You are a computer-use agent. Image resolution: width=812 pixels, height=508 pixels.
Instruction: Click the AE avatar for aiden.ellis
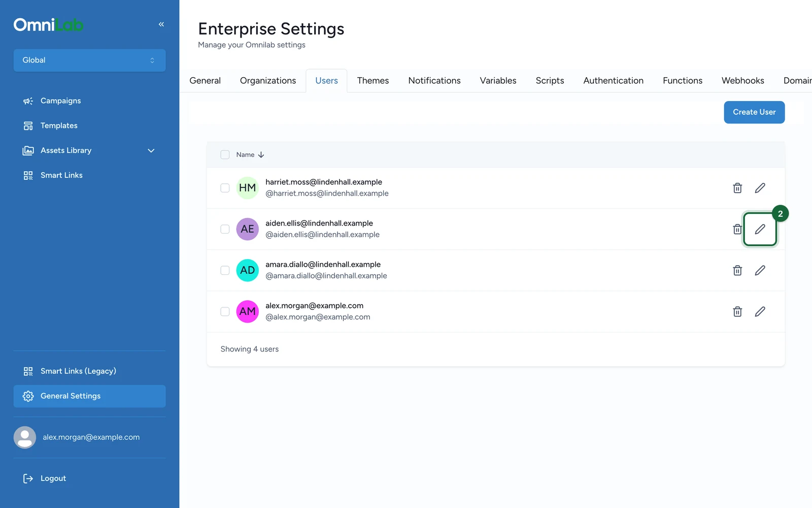click(248, 229)
